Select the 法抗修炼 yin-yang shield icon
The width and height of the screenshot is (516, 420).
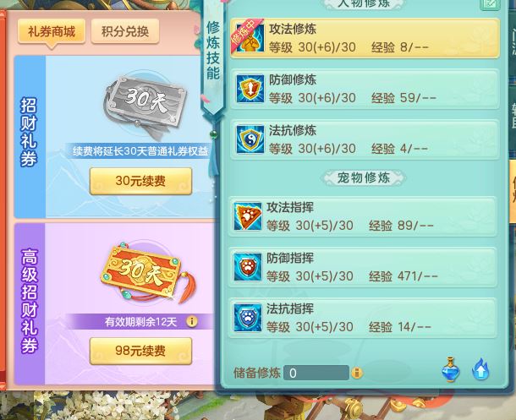click(250, 139)
